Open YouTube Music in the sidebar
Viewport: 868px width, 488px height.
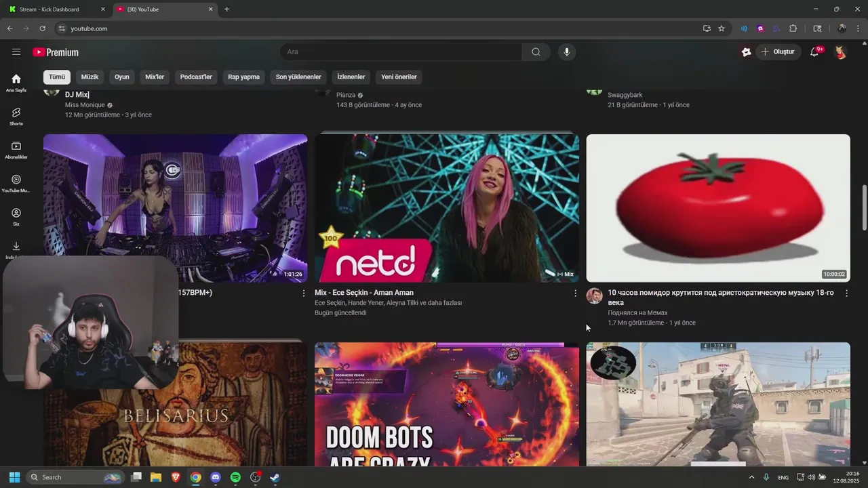pos(16,183)
